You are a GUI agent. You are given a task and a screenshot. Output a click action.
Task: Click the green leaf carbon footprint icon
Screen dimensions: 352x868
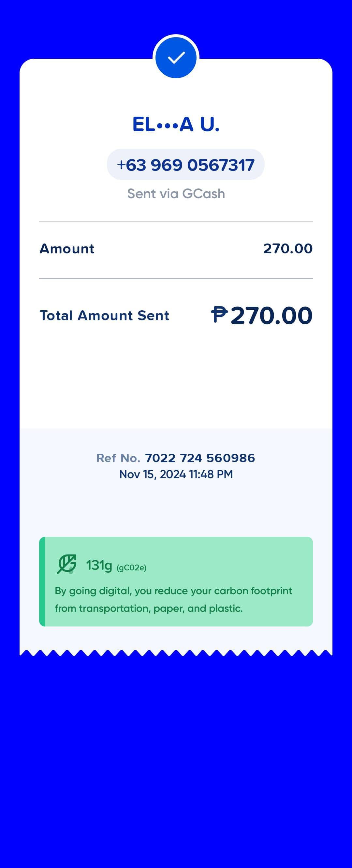66,564
